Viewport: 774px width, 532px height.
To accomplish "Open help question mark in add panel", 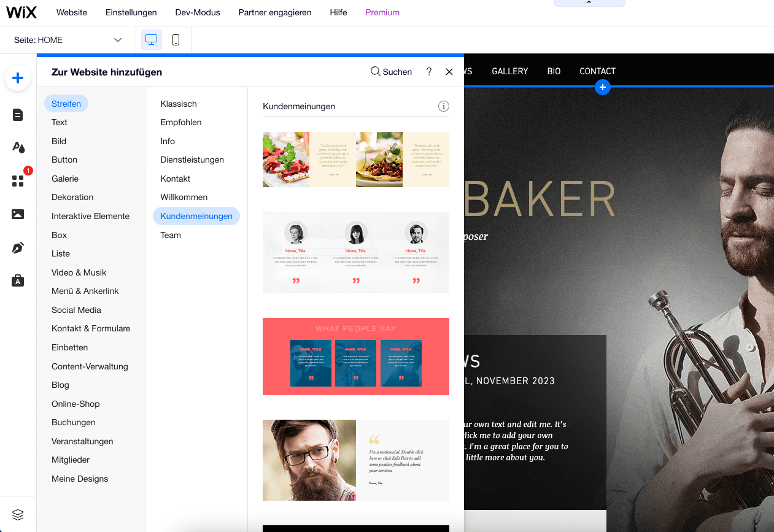I will (428, 72).
